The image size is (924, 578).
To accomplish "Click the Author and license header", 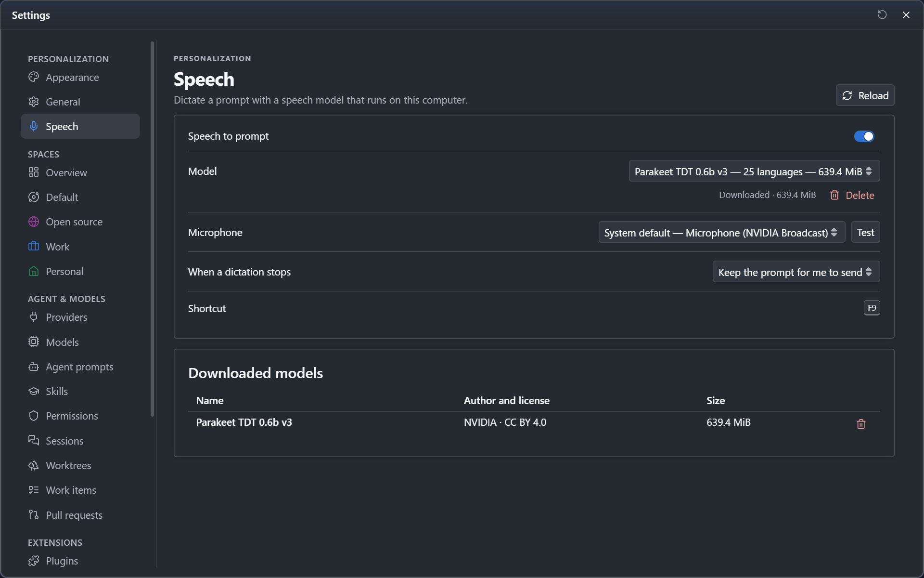I will 506,400.
